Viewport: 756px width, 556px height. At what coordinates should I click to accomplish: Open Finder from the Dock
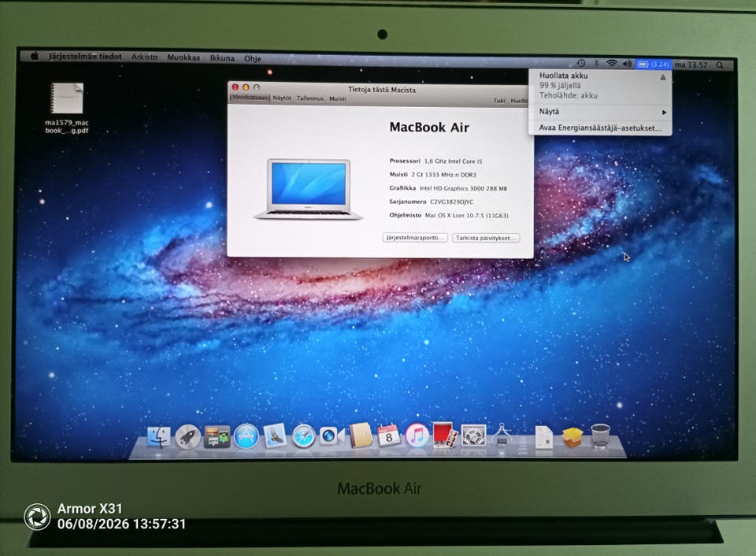coord(158,437)
